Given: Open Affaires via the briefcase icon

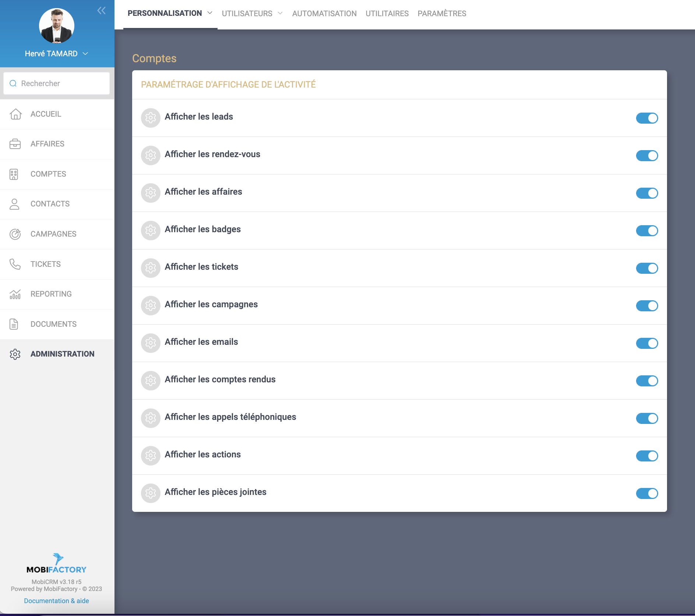Looking at the screenshot, I should pyautogui.click(x=15, y=144).
